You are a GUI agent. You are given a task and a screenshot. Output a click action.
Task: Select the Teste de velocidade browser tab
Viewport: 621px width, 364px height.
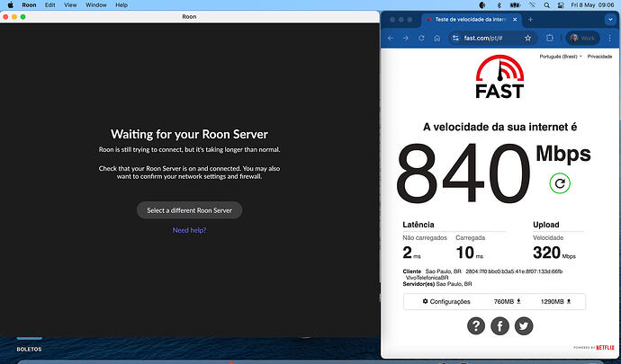(471, 20)
